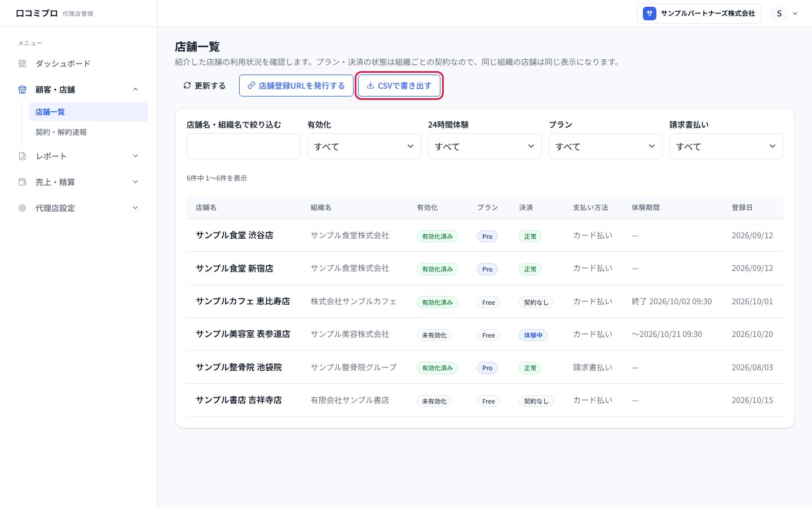This screenshot has height=508, width=812.
Task: Click the サンプル食堂 新宿店 row name
Action: coord(235,268)
